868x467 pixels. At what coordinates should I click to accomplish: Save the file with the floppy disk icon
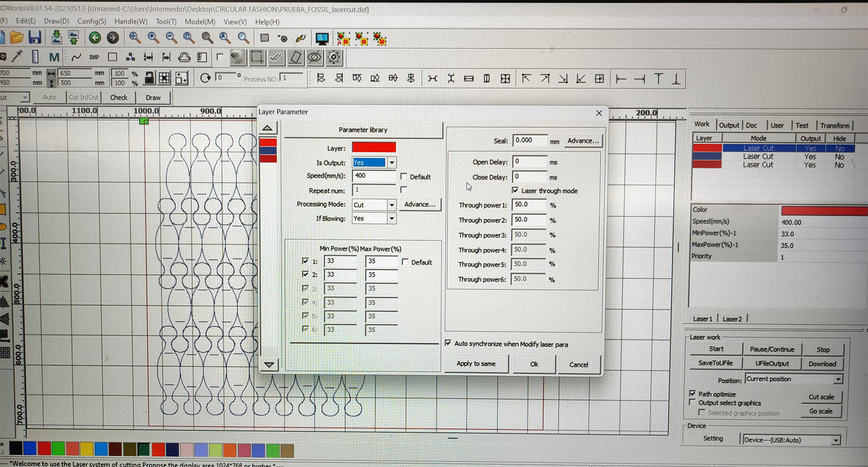click(35, 38)
